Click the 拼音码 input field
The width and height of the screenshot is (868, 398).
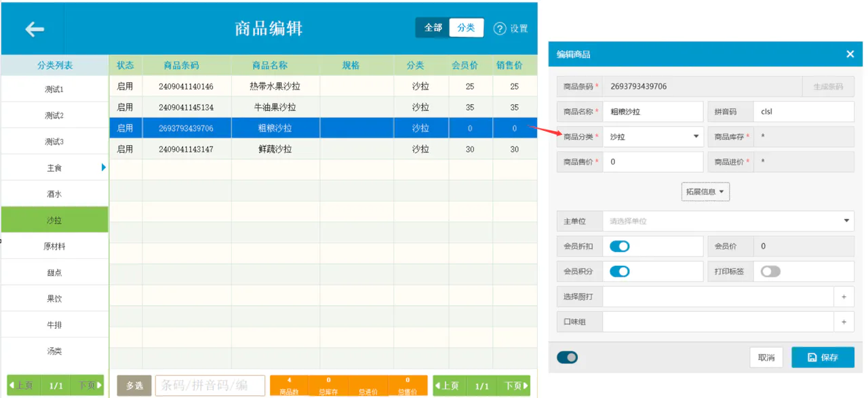tap(804, 112)
